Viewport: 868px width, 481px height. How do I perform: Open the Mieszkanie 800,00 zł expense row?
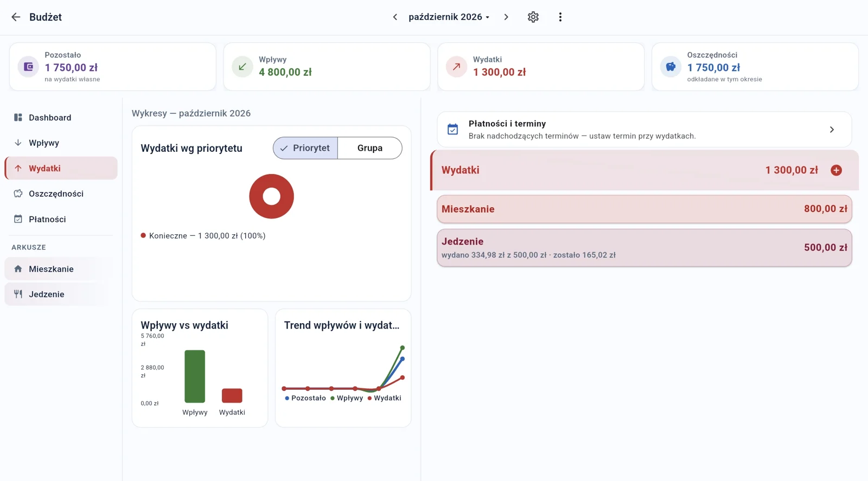click(x=644, y=209)
